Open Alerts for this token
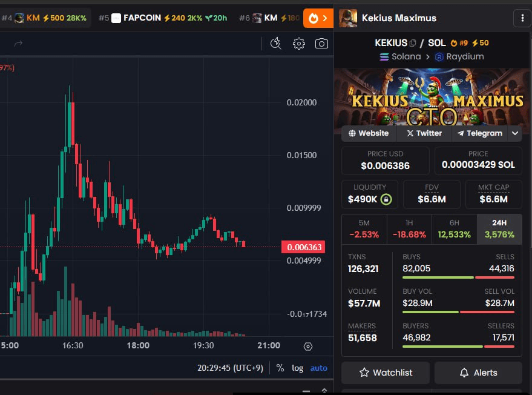Image resolution: width=532 pixels, height=395 pixels. point(478,373)
